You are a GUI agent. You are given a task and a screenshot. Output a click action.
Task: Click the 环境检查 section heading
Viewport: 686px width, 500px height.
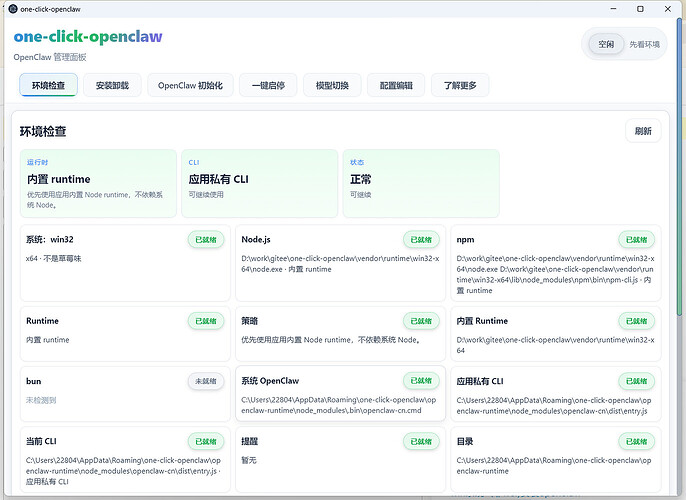[43, 131]
